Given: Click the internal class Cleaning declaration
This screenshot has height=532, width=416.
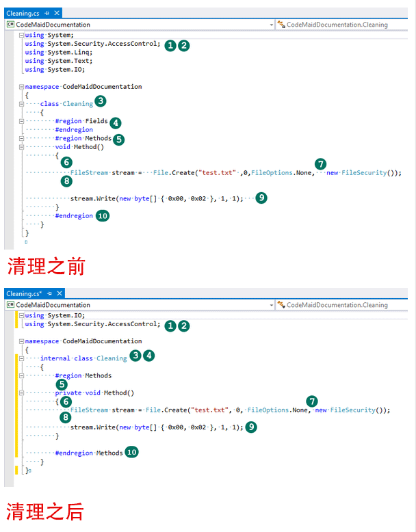Looking at the screenshot, I should point(83,358).
